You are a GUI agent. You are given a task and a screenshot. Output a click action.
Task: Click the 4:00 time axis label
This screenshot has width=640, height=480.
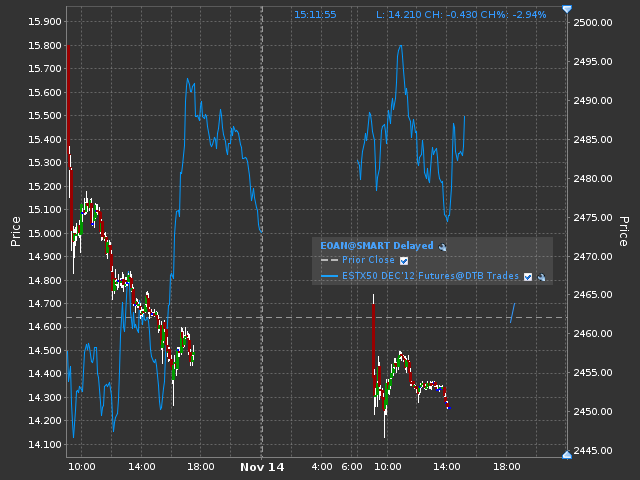coord(322,467)
